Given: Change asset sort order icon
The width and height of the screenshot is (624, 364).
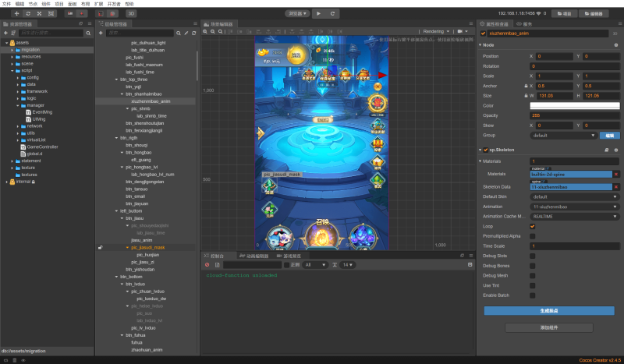Looking at the screenshot, I should 13,33.
